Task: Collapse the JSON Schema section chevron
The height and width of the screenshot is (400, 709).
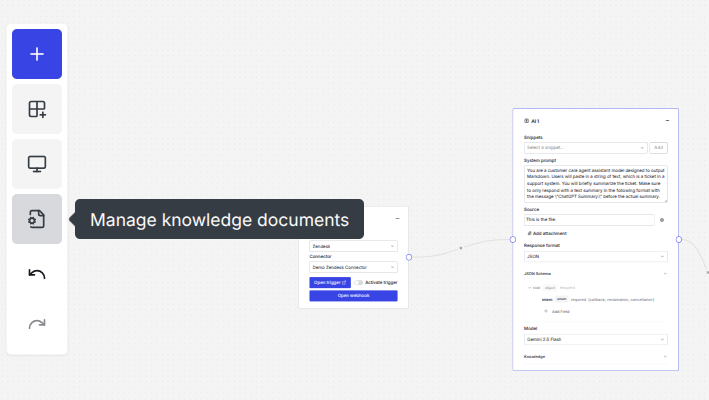Action: click(x=665, y=273)
